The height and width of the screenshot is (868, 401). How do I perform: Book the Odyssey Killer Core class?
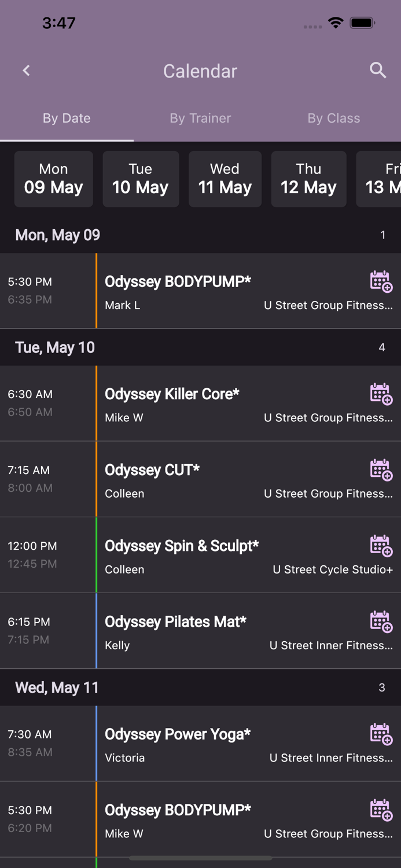click(380, 394)
